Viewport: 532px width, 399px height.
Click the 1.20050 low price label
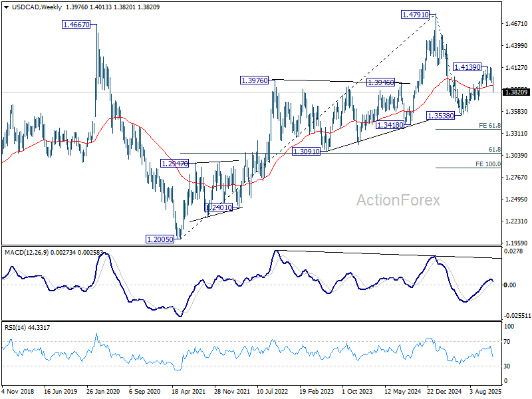pos(160,239)
